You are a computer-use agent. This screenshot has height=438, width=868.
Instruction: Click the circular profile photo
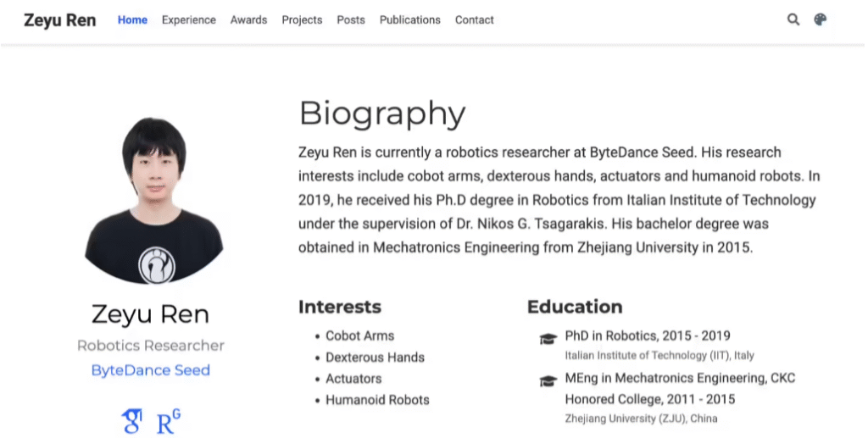pyautogui.click(x=153, y=200)
